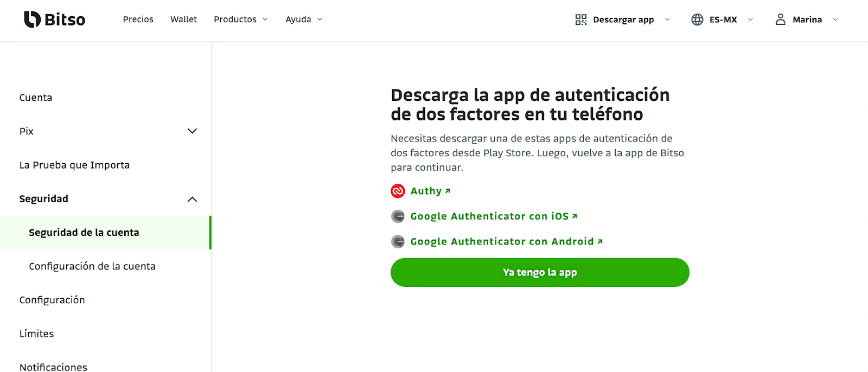This screenshot has height=372, width=868.
Task: Go to Precios in the top navigation
Action: pos(138,20)
